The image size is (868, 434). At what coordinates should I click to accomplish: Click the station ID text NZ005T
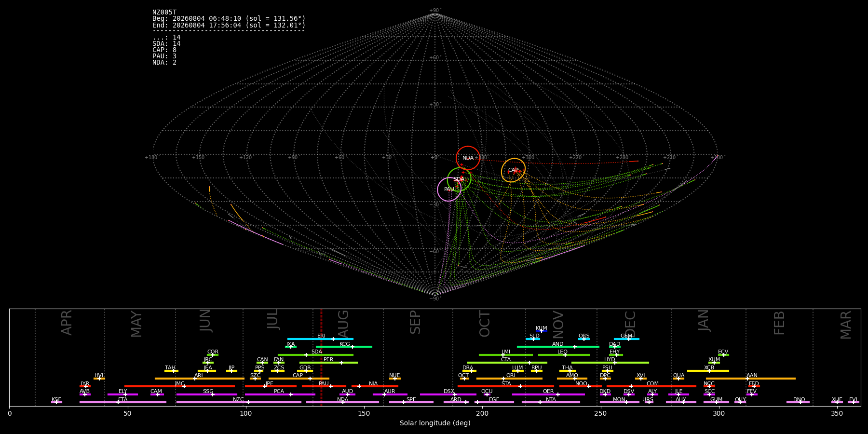164,13
